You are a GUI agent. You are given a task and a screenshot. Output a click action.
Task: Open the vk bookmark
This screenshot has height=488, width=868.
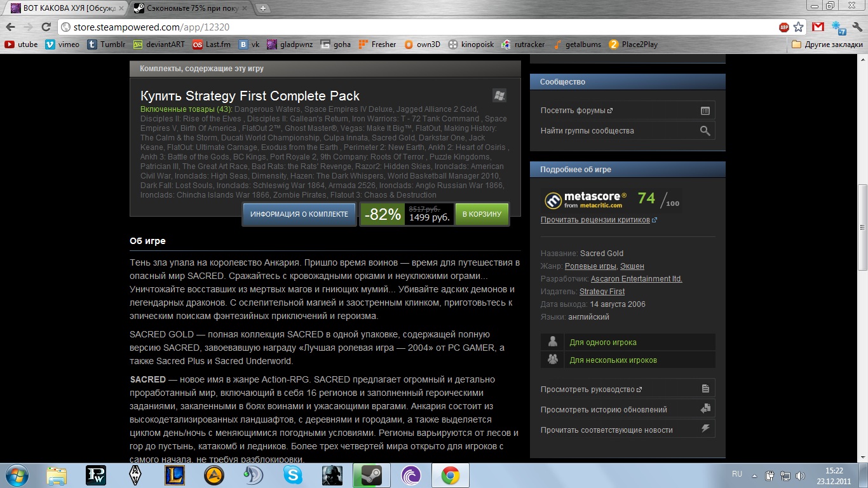[x=249, y=44]
